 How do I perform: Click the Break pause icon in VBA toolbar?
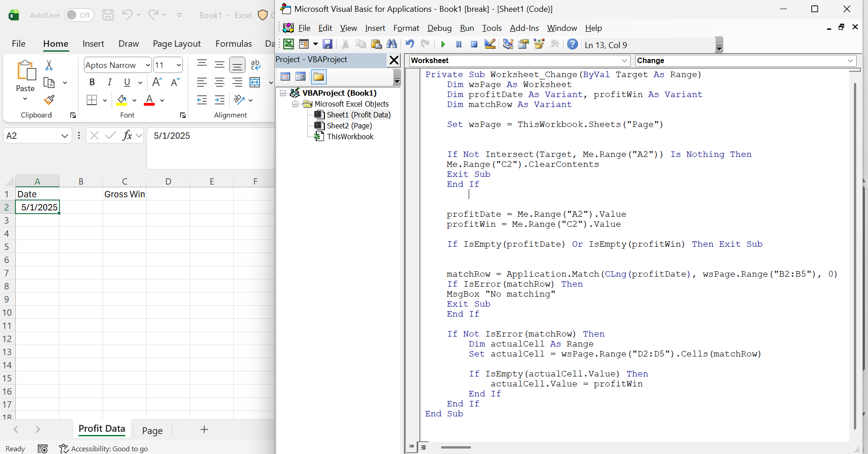point(459,44)
